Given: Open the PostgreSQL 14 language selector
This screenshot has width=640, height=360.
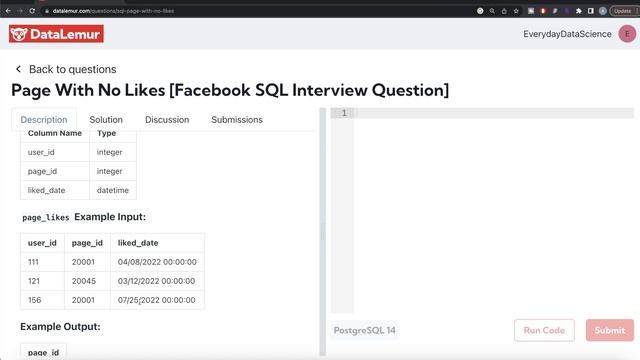Looking at the screenshot, I should [x=364, y=330].
